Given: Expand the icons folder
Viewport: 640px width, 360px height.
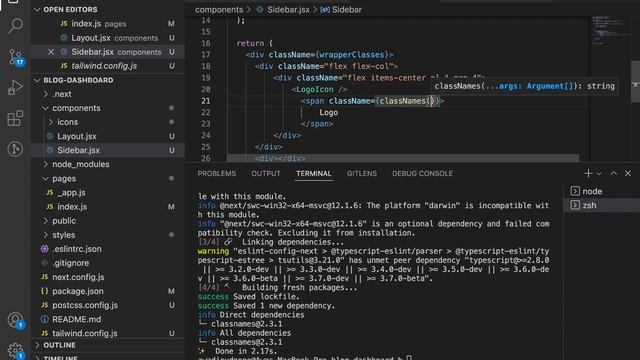Looking at the screenshot, I should coord(108,122).
